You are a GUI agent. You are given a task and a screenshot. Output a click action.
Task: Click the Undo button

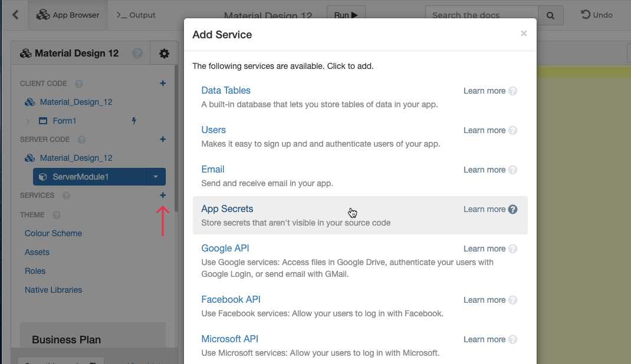click(597, 15)
